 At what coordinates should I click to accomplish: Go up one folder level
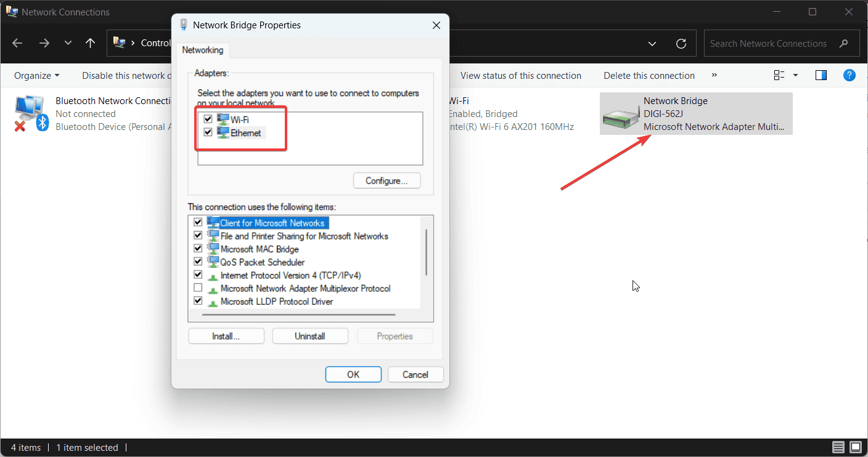coord(91,43)
